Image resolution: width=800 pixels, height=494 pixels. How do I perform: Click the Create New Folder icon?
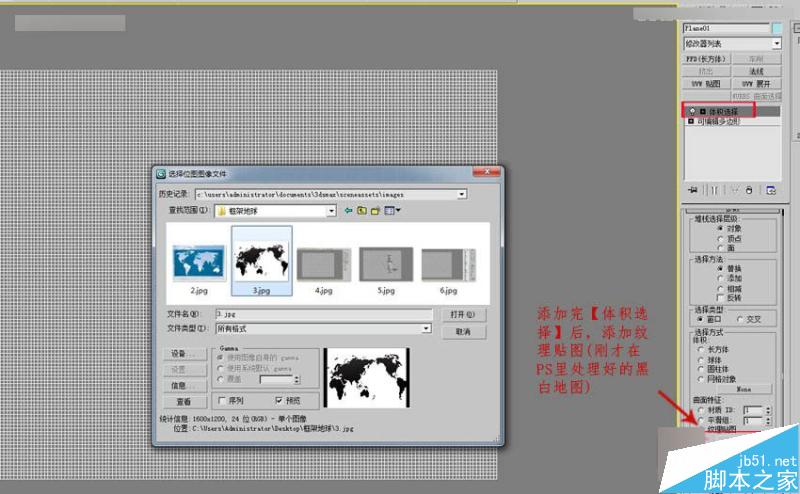pyautogui.click(x=376, y=210)
